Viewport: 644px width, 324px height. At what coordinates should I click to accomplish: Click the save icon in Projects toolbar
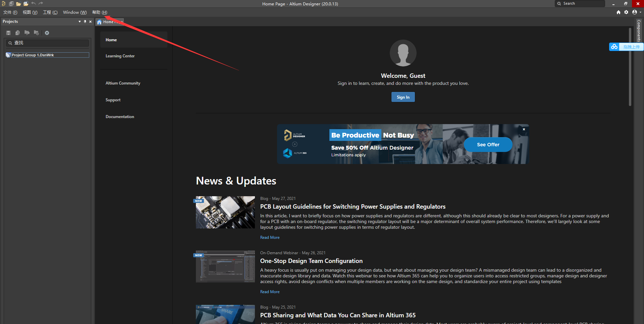[8, 33]
